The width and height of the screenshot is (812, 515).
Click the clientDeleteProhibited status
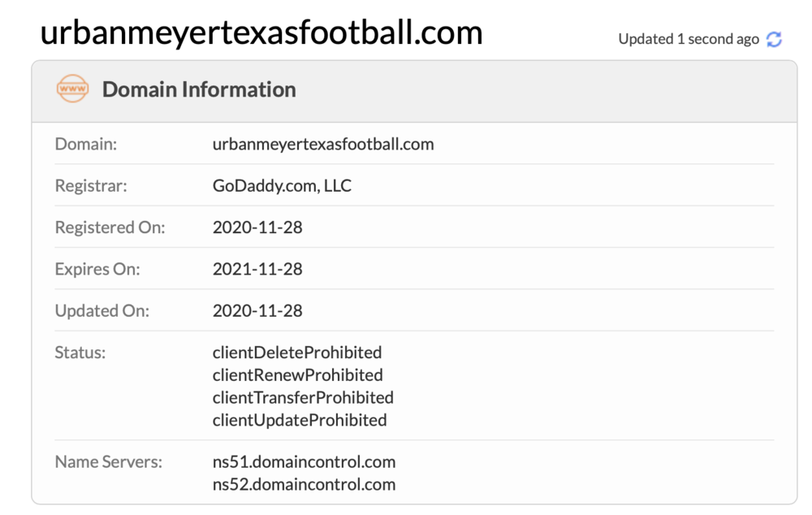(297, 353)
